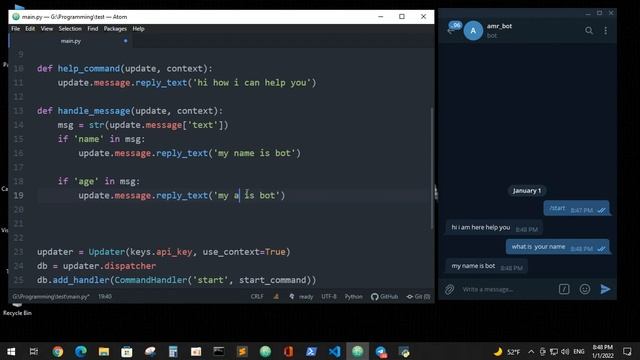640x360 pixels.
Task: Click the 'hi i am here help you' message
Action: [494, 228]
